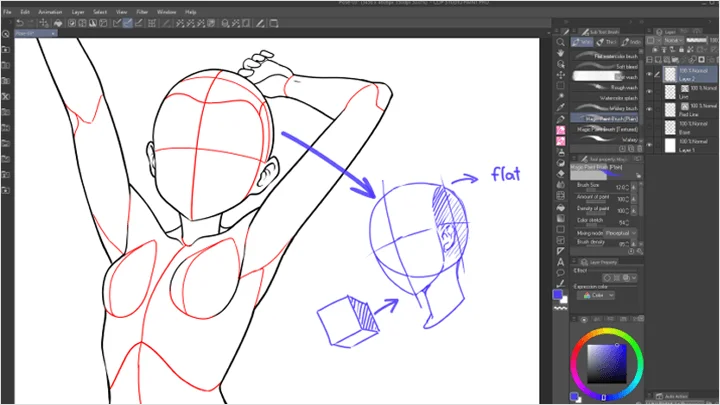Hide Layer 2 with its eye icon
The height and width of the screenshot is (405, 720).
point(649,74)
